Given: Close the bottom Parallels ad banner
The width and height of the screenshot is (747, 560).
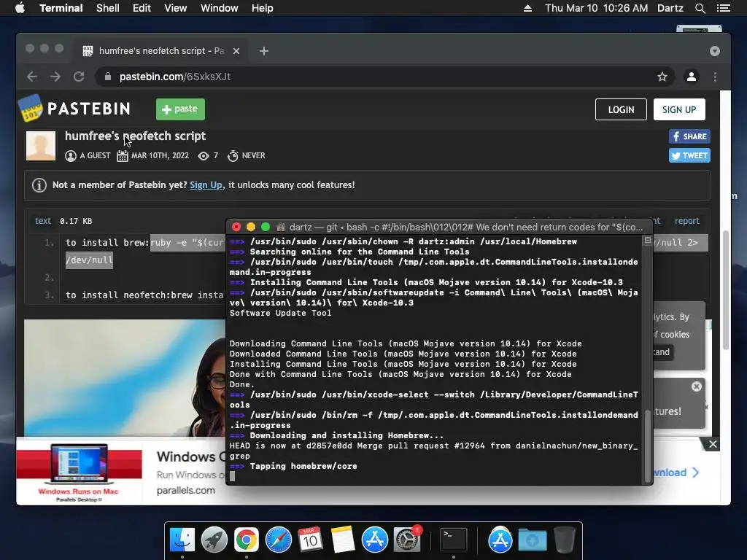Looking at the screenshot, I should click(x=712, y=444).
